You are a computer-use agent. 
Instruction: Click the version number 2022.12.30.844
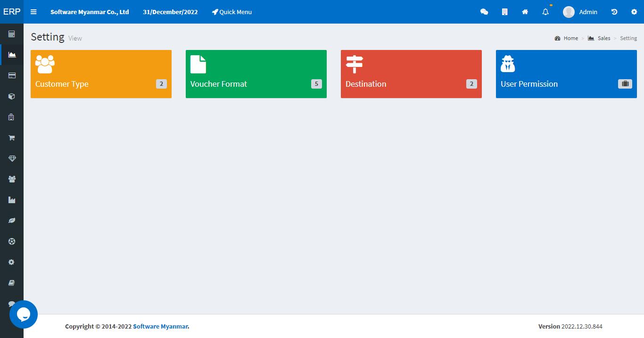pyautogui.click(x=582, y=326)
